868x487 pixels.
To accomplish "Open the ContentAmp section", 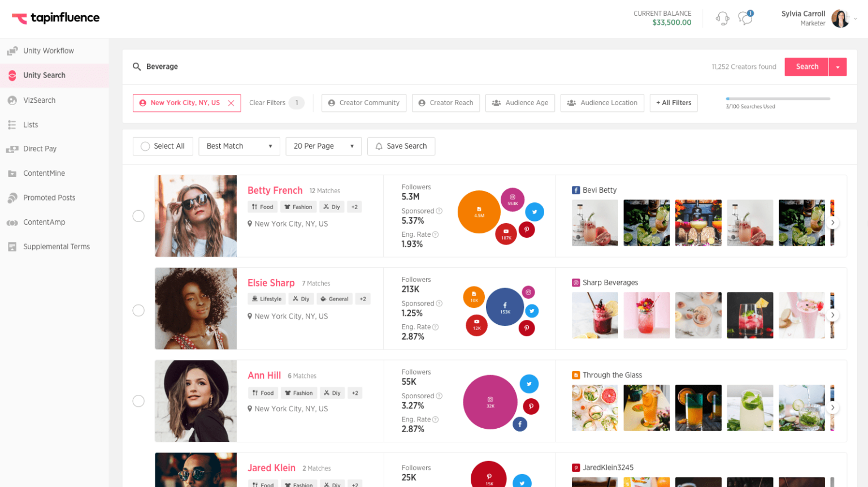I will (x=43, y=222).
